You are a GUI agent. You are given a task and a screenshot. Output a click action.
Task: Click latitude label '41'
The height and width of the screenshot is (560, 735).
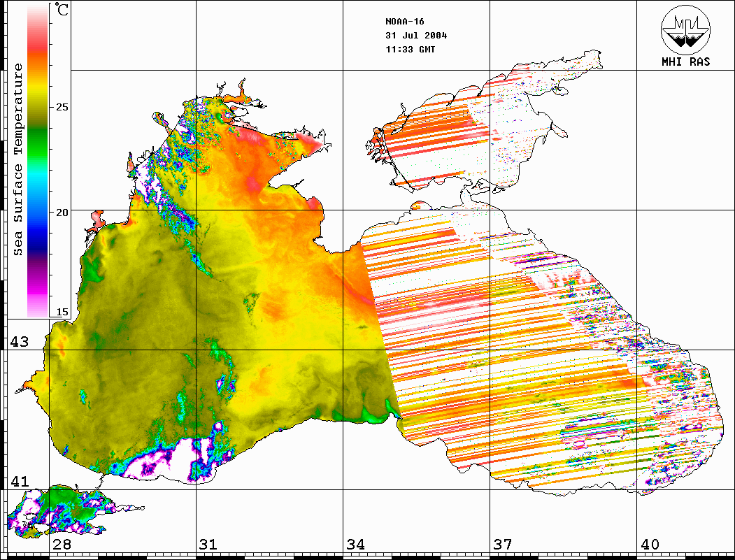(19, 481)
